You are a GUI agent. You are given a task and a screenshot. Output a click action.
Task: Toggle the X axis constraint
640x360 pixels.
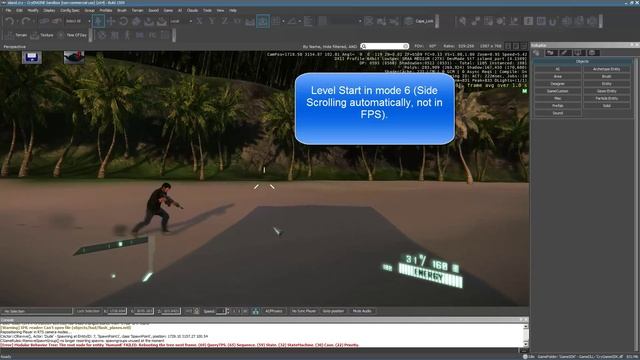[x=199, y=21]
